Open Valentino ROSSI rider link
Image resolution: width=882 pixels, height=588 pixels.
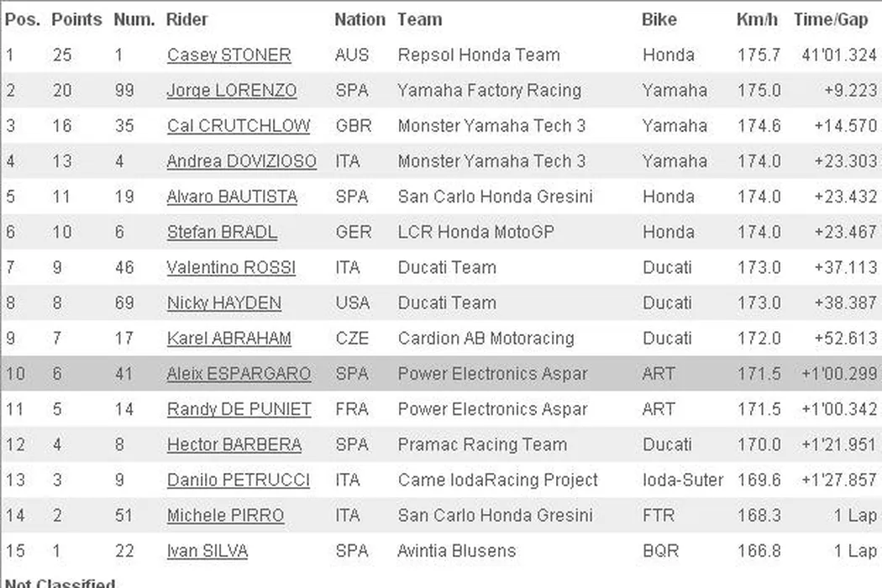pos(231,267)
